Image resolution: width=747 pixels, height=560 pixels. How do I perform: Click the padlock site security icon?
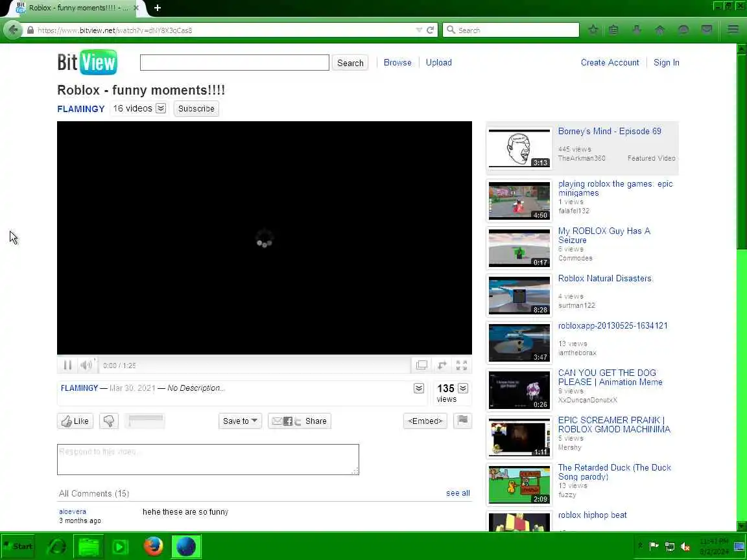point(30,30)
